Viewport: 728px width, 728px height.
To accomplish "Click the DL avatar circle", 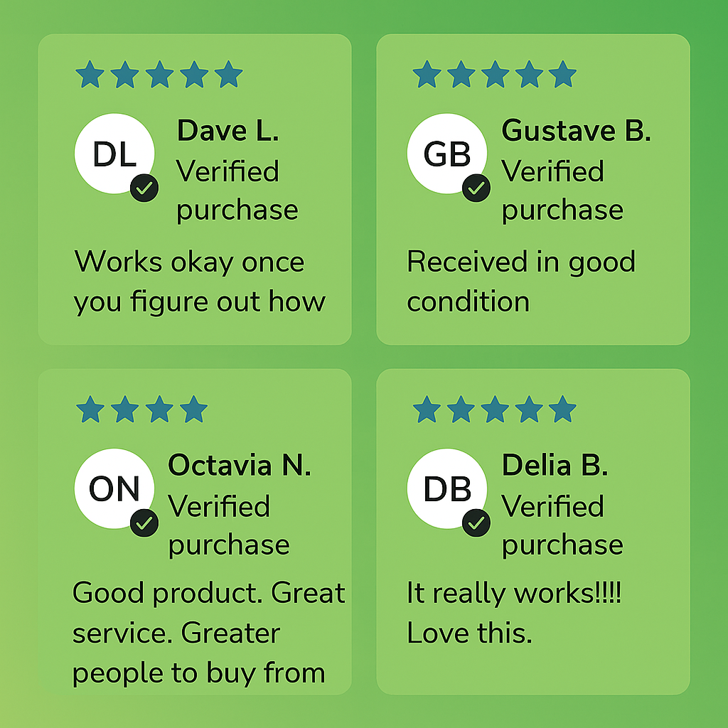I will [114, 154].
